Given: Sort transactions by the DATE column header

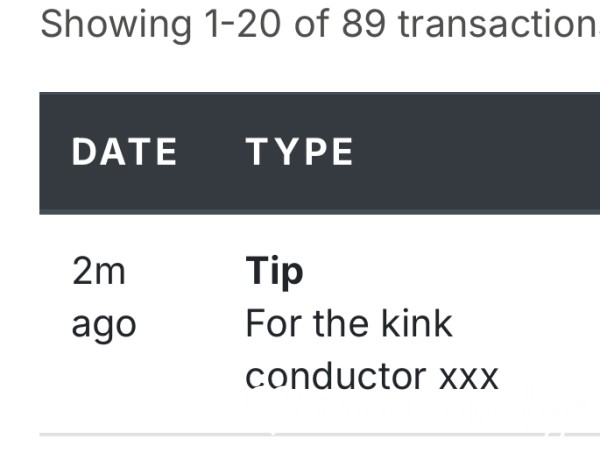Looking at the screenshot, I should [124, 152].
